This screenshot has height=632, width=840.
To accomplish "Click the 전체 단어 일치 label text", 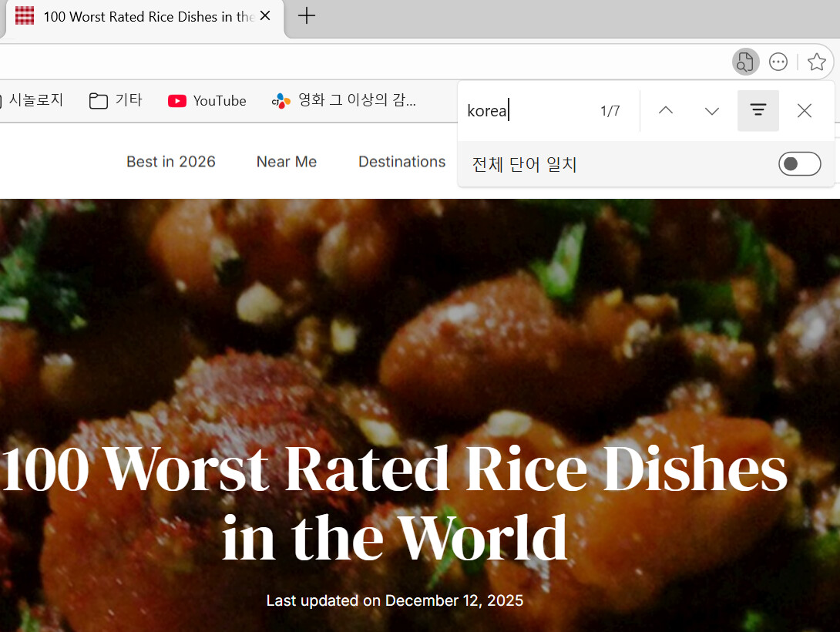I will (524, 164).
